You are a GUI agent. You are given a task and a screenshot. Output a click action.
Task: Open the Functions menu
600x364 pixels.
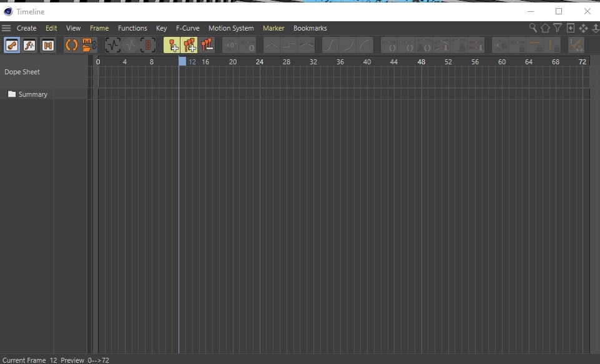coord(132,28)
